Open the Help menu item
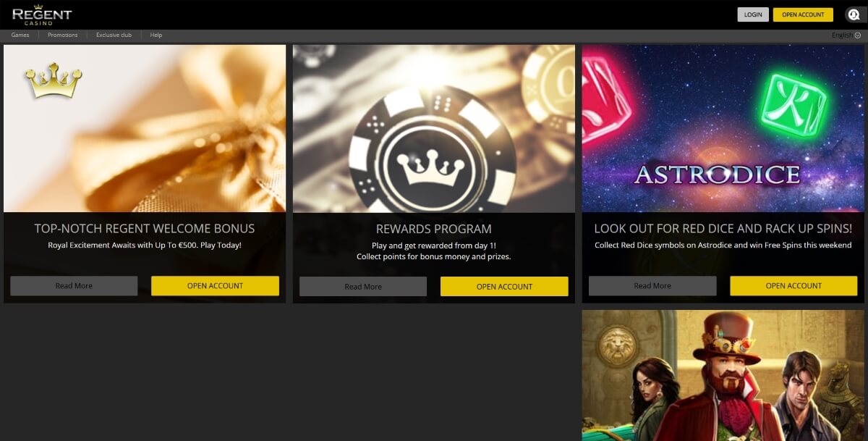This screenshot has width=868, height=441. tap(156, 35)
